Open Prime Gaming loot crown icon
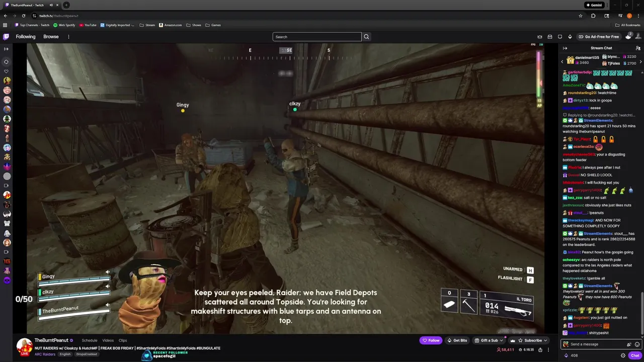Screen dimensions: 644x362 coord(540,37)
